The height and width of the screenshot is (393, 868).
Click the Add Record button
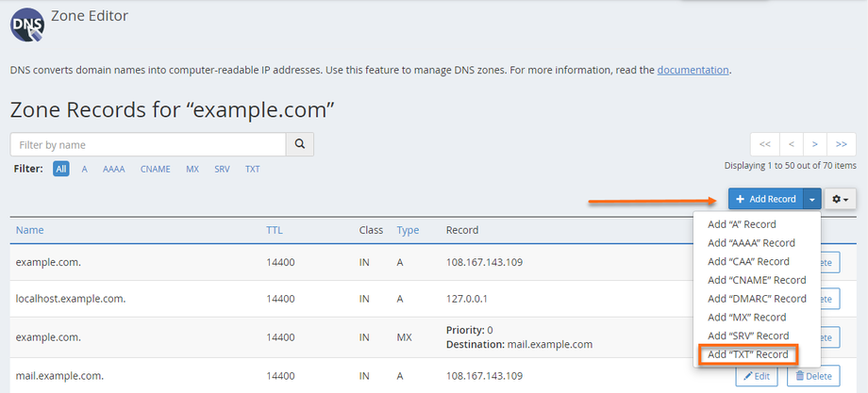pyautogui.click(x=766, y=199)
